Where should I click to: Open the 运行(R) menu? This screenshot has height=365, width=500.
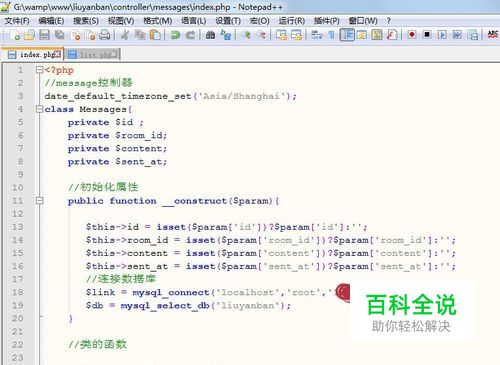point(292,21)
